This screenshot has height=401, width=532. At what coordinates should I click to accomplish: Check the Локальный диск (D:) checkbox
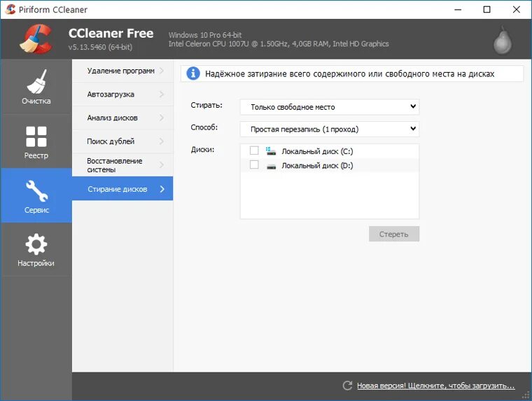[254, 164]
